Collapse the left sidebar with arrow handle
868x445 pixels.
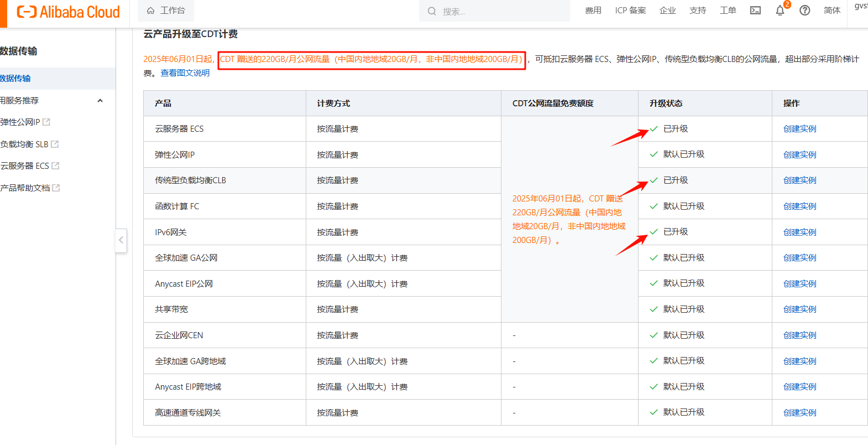[x=121, y=240]
